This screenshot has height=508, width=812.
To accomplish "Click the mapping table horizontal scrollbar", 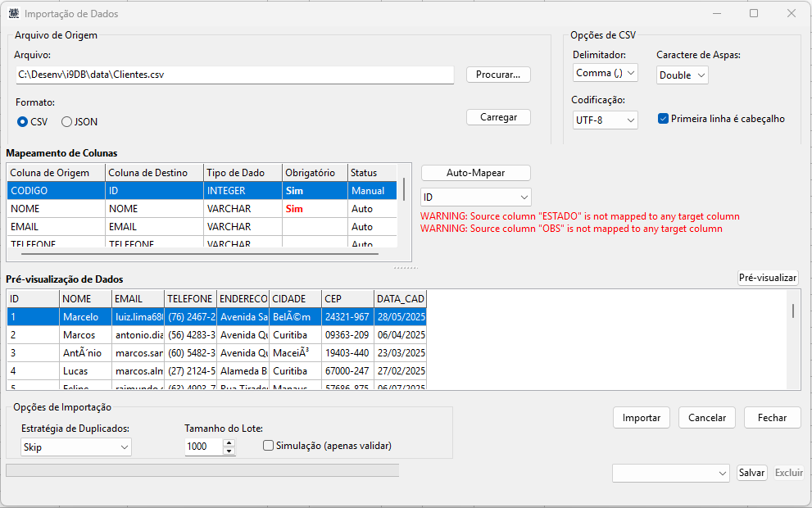I will pyautogui.click(x=200, y=254).
